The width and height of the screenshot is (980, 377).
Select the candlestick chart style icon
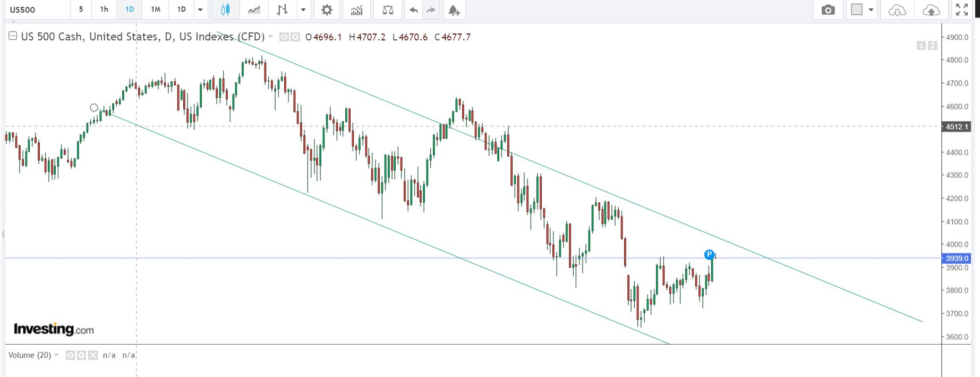(225, 10)
